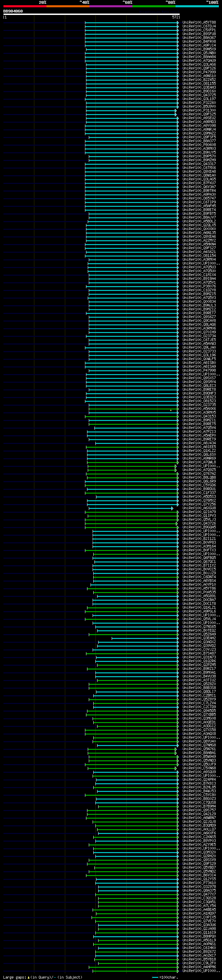Select the UniRef100_Q43153 hit

point(199,416)
